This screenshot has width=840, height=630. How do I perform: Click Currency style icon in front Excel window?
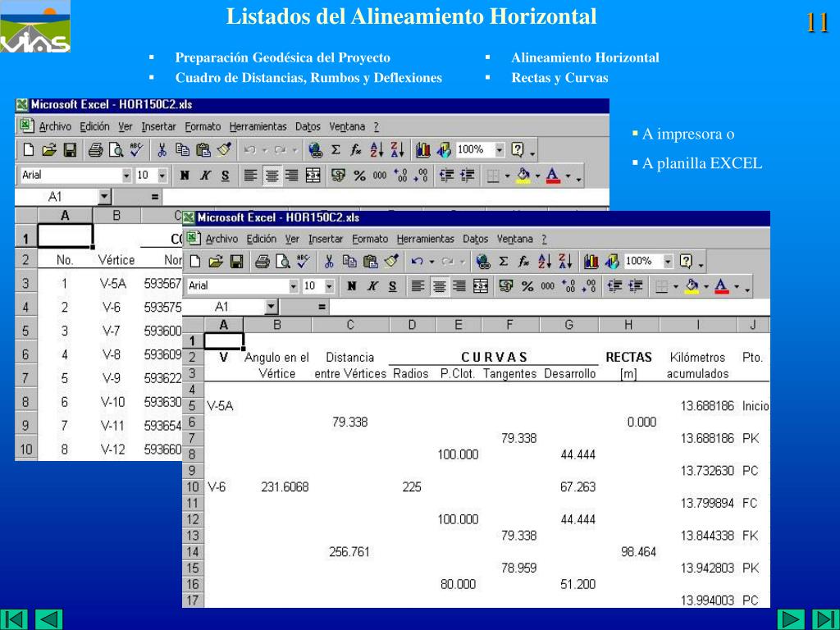505,286
